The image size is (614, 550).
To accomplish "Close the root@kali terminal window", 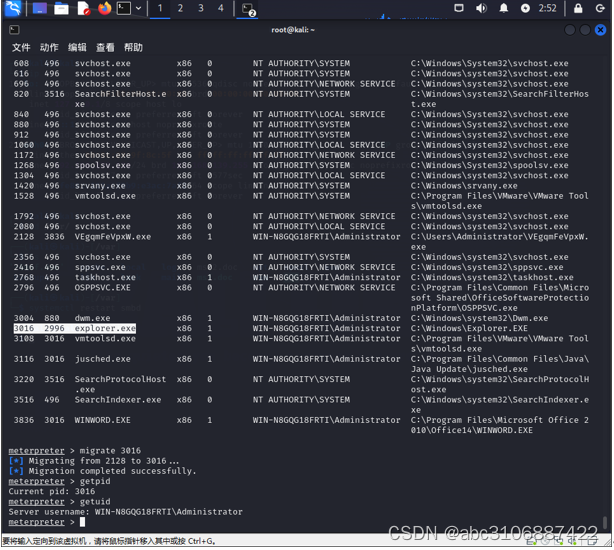I will tap(600, 30).
